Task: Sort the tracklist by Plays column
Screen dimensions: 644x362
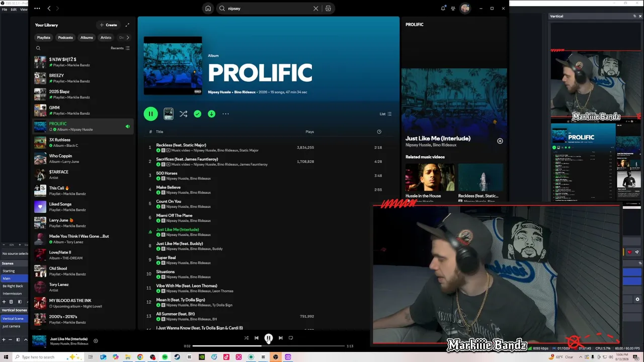Action: [309, 132]
